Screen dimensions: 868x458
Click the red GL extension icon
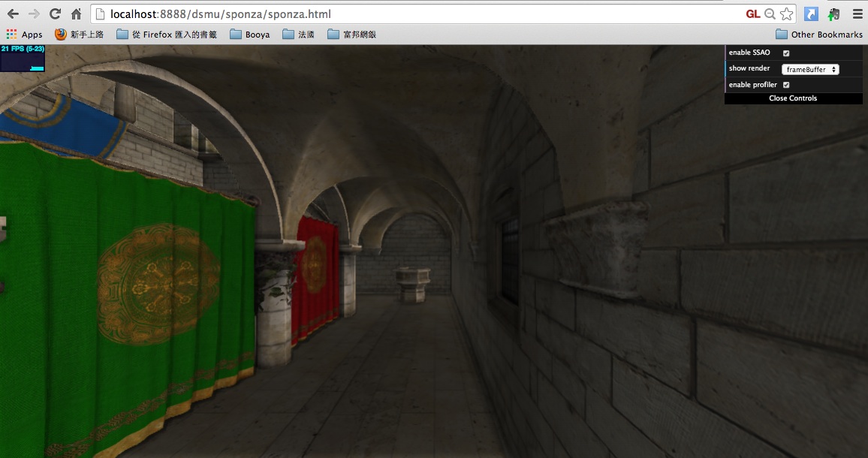[753, 14]
